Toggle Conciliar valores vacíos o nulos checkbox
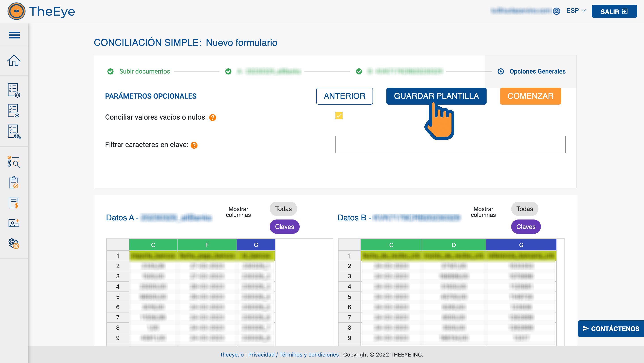This screenshot has width=644, height=363. click(339, 116)
